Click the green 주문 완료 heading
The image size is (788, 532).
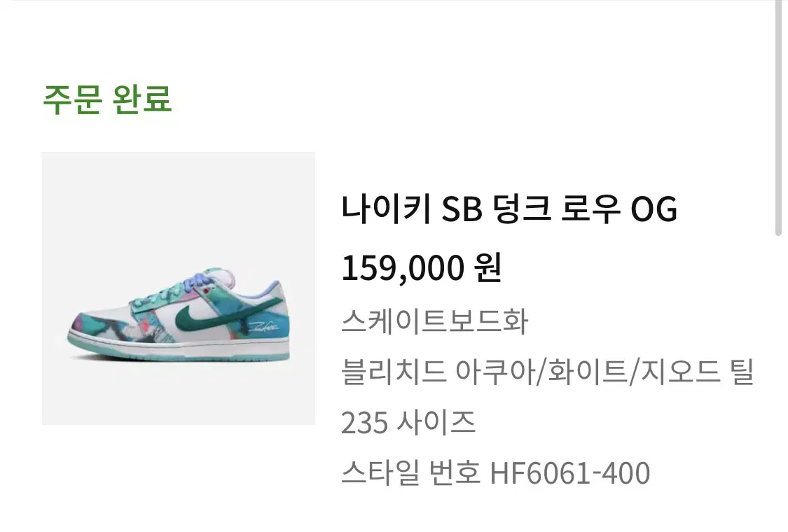[x=108, y=99]
